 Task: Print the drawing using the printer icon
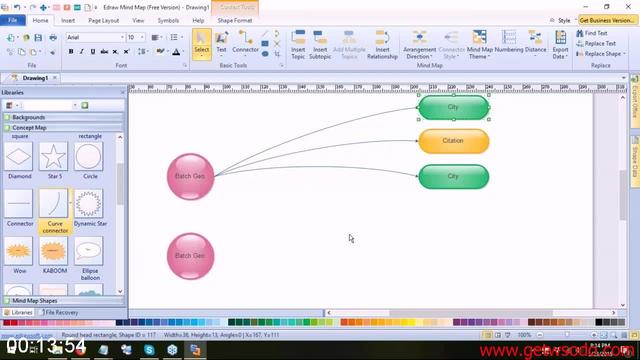click(53, 38)
